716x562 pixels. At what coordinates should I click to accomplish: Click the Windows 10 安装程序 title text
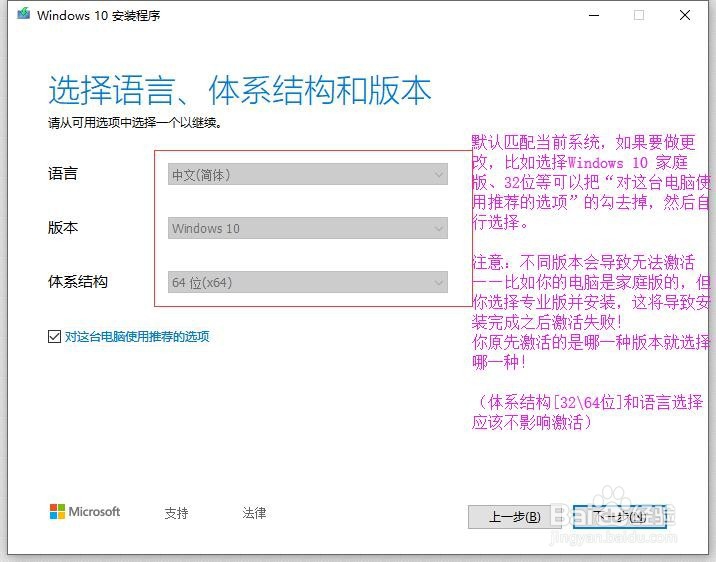point(99,16)
